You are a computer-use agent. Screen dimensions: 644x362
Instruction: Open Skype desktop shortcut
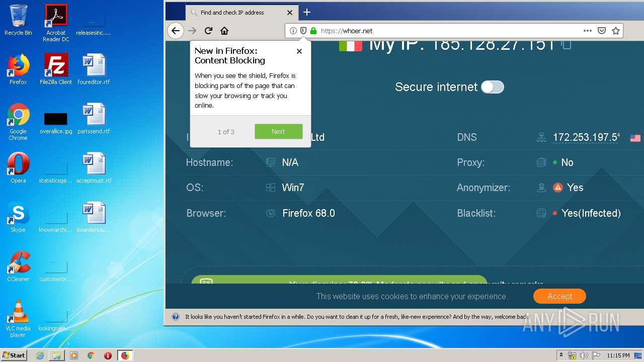[x=18, y=217]
